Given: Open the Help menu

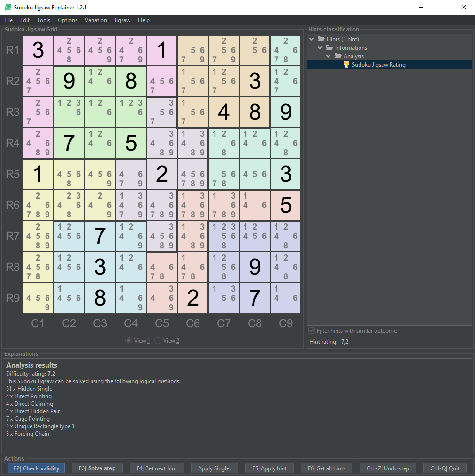Looking at the screenshot, I should [144, 20].
